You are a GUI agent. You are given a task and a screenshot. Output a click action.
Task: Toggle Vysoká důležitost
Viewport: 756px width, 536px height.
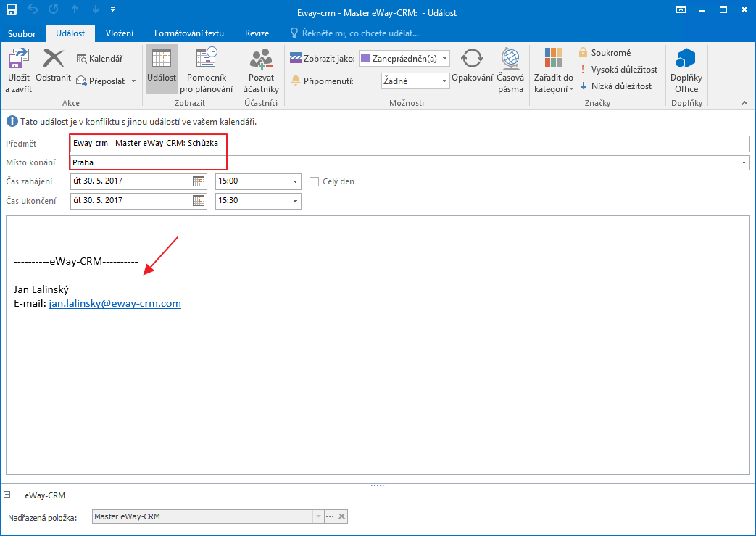pos(618,70)
